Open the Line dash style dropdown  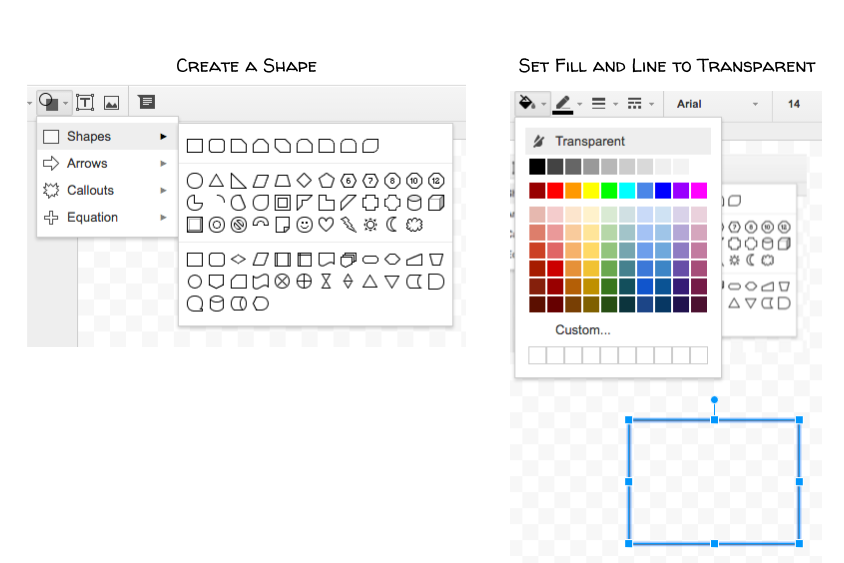[635, 103]
